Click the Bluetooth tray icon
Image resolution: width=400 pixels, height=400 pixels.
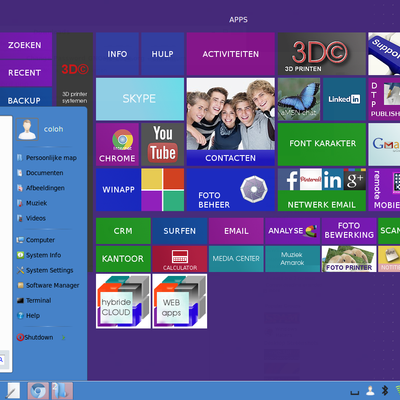pyautogui.click(x=385, y=390)
